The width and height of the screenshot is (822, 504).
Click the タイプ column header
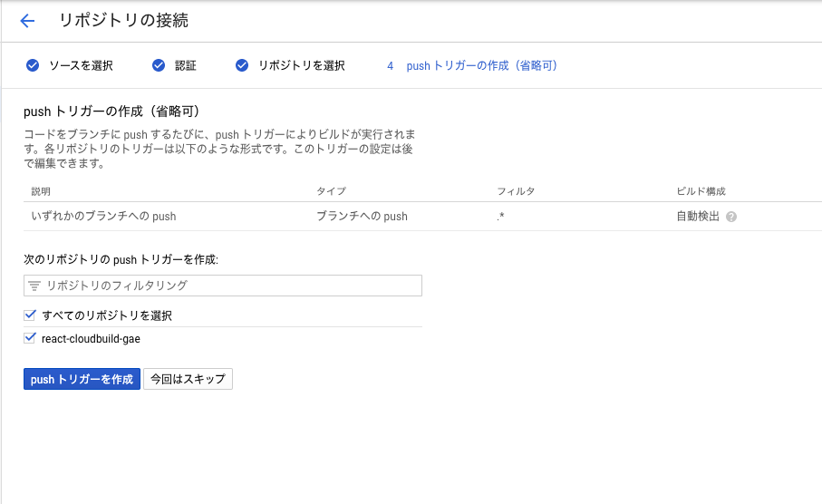[x=332, y=191]
